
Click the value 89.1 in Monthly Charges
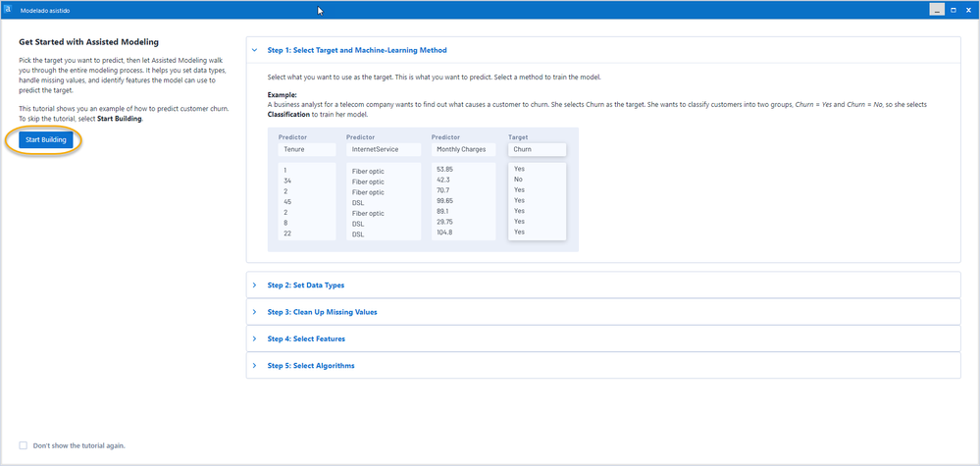(x=441, y=211)
